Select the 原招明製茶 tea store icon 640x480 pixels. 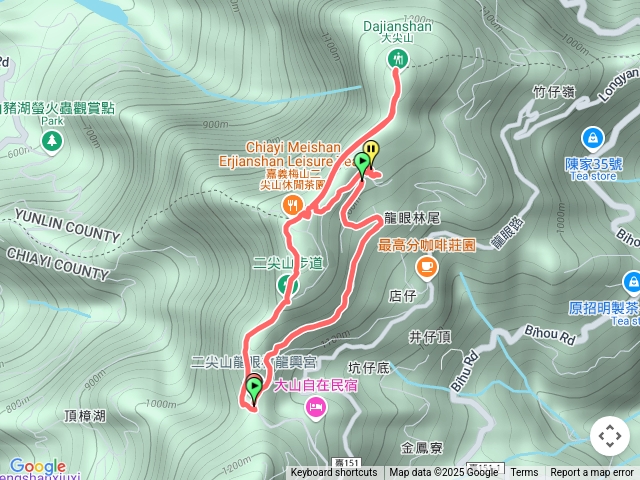632,283
